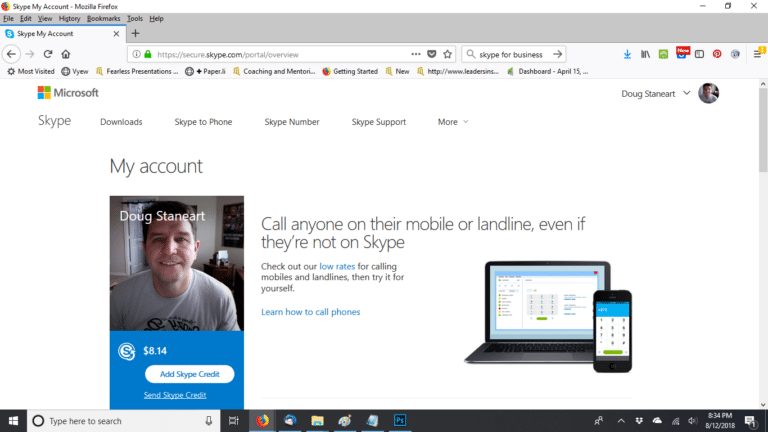Reload the Skype account page
This screenshot has width=768, height=432.
48,54
